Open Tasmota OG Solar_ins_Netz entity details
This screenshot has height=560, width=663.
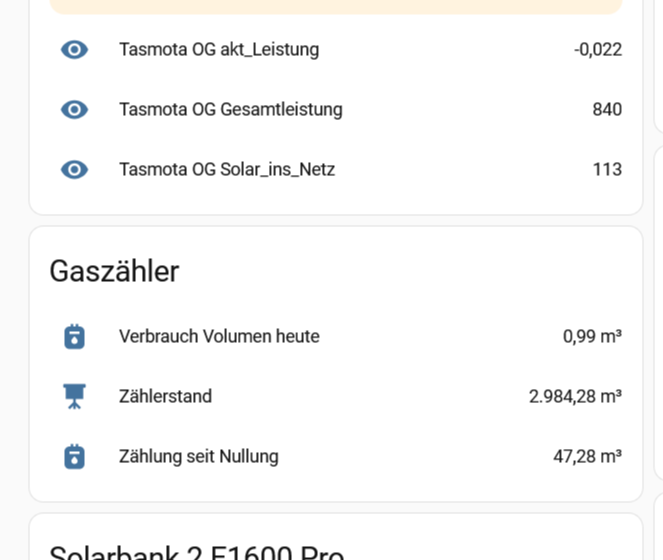tap(227, 169)
